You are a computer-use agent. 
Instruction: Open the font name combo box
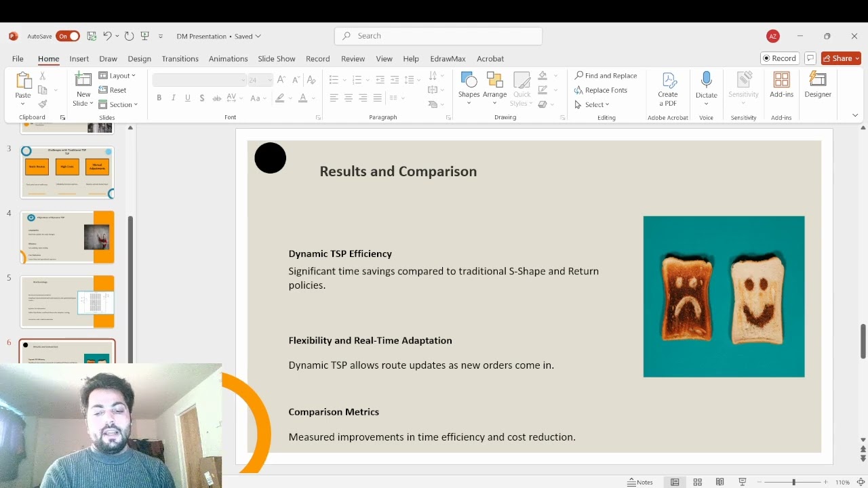pos(199,80)
